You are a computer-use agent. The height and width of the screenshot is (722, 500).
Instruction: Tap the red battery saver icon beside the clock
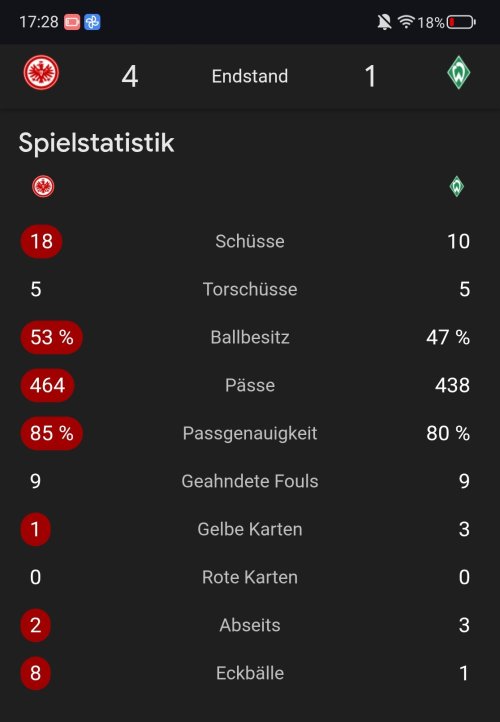point(72,22)
